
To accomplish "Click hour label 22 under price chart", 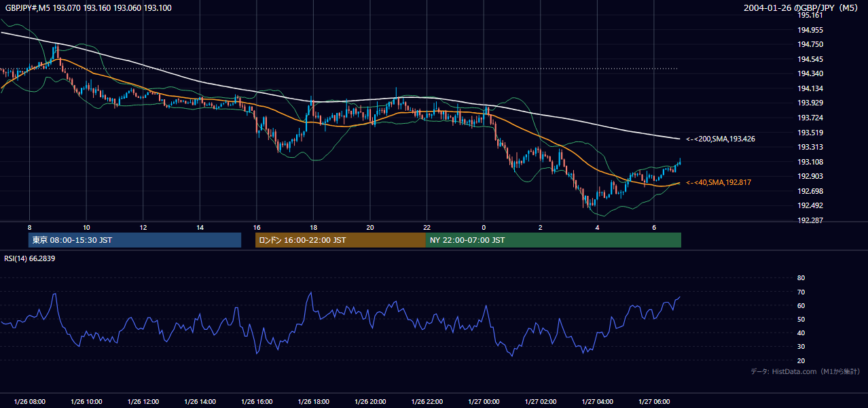I will click(427, 227).
